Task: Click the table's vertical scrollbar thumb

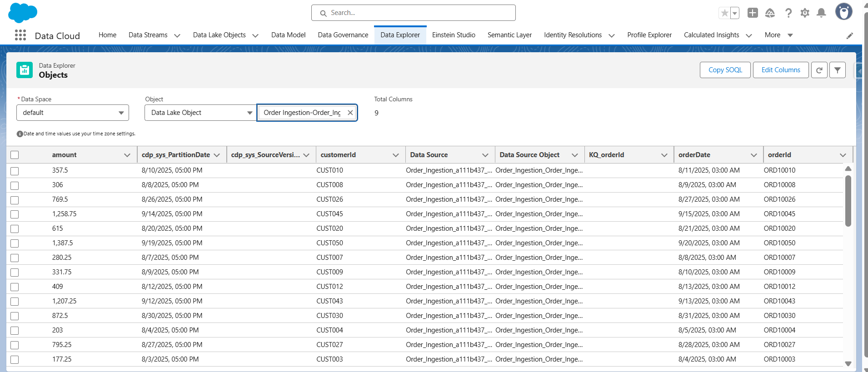Action: [848, 200]
